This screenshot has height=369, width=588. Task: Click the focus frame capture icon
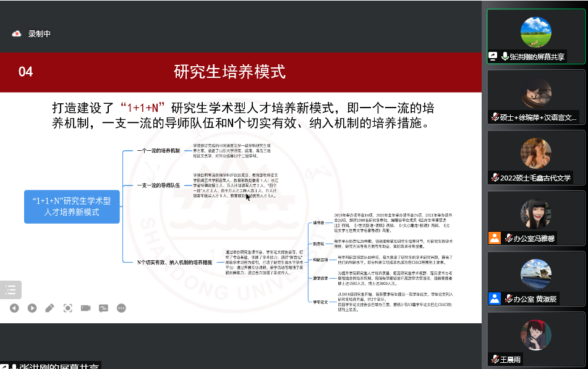(68, 308)
